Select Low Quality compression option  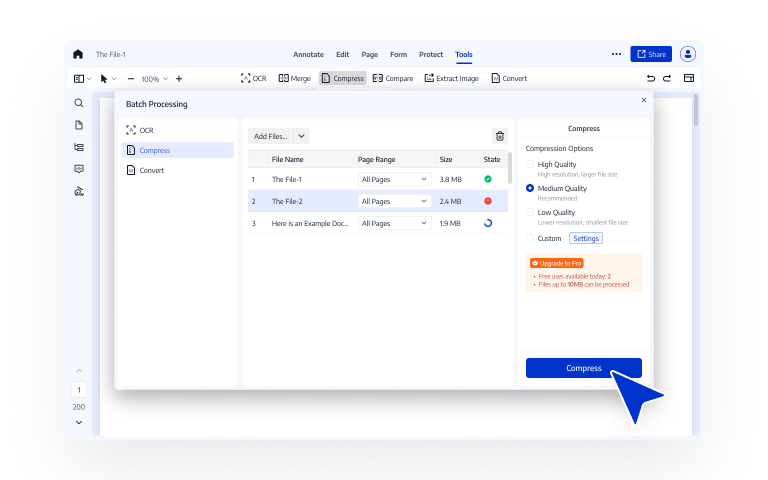tap(529, 213)
